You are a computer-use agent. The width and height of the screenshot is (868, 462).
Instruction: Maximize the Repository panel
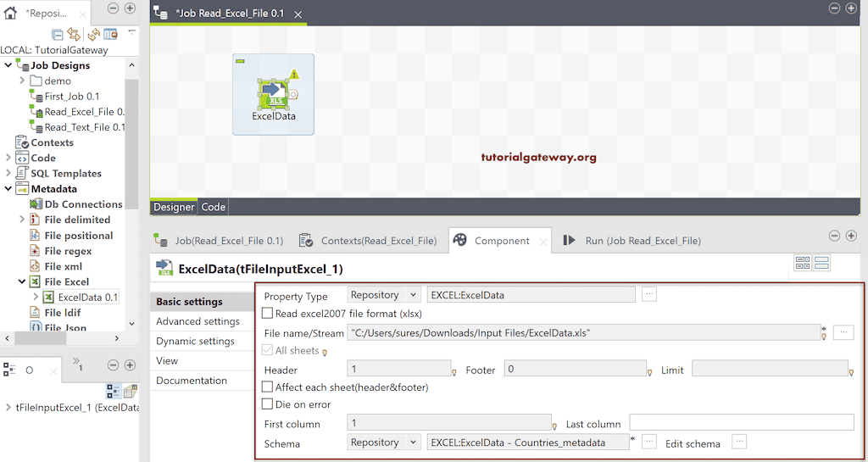coord(130,8)
